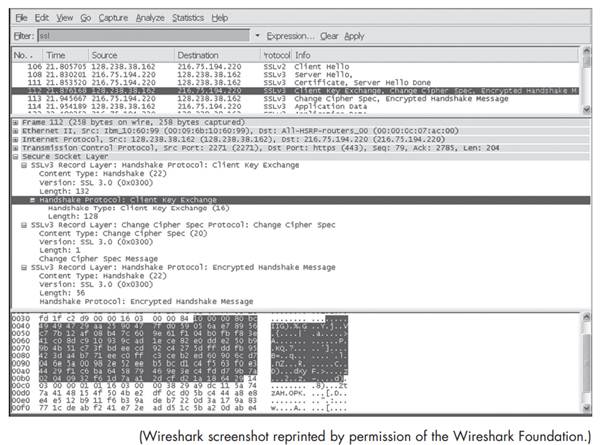Open the filter history dropdown arrow
The height and width of the screenshot is (445, 601).
[x=258, y=36]
